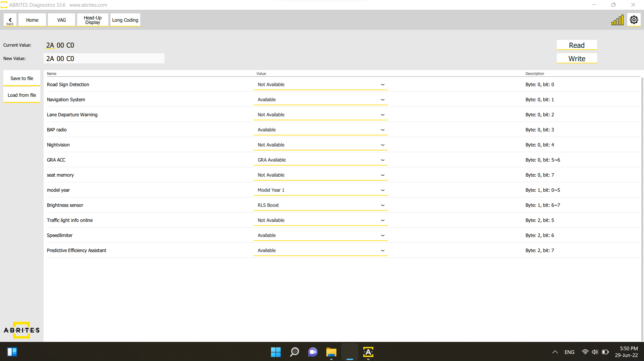
Task: Expand the Brightness sensor dropdown
Action: pos(320,205)
